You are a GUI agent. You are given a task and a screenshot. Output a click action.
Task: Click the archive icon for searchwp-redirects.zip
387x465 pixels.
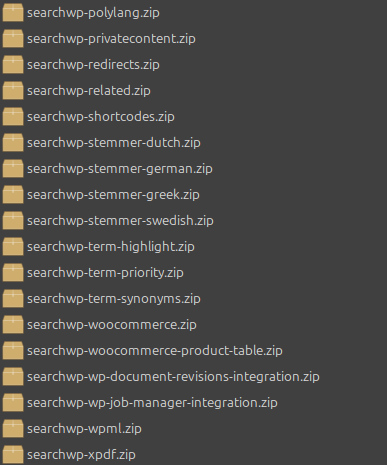pyautogui.click(x=13, y=65)
